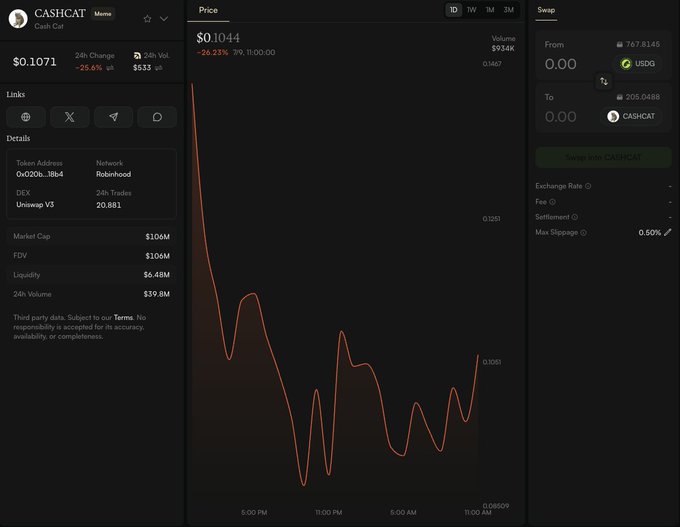
Task: Open the X (Twitter) link icon
Action: (69, 117)
